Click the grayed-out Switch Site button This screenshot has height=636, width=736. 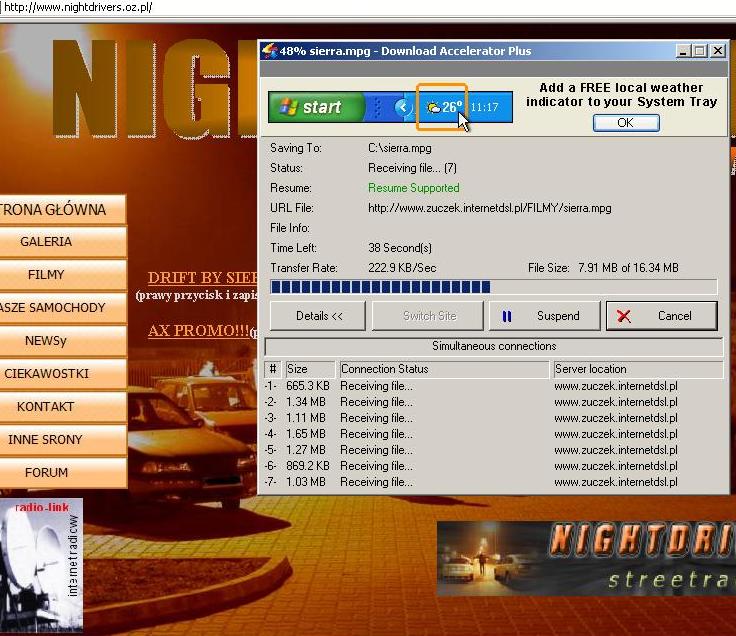[x=428, y=316]
